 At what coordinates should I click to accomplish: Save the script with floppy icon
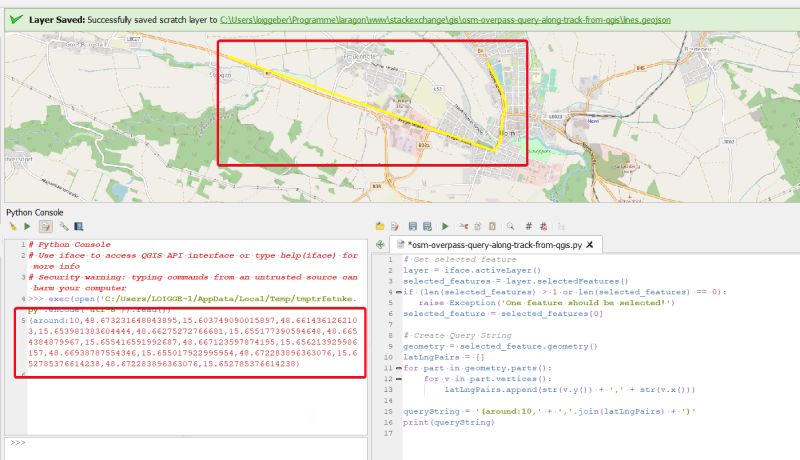point(412,226)
